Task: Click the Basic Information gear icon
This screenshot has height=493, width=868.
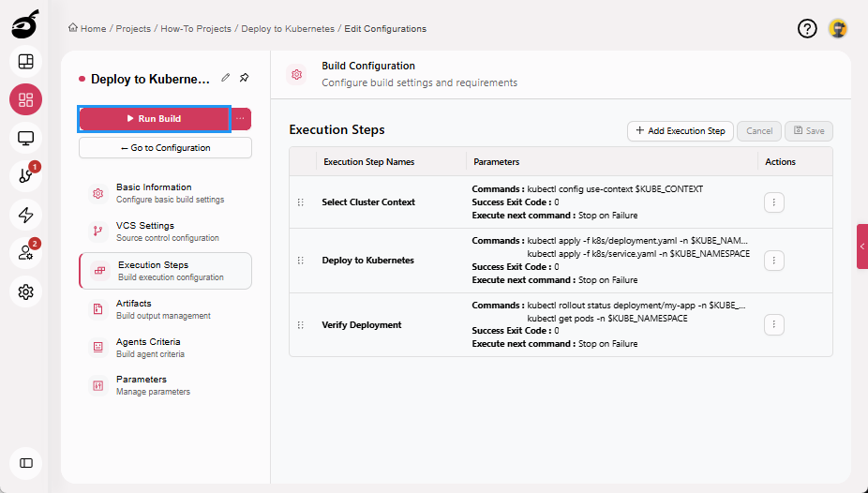Action: click(x=98, y=194)
